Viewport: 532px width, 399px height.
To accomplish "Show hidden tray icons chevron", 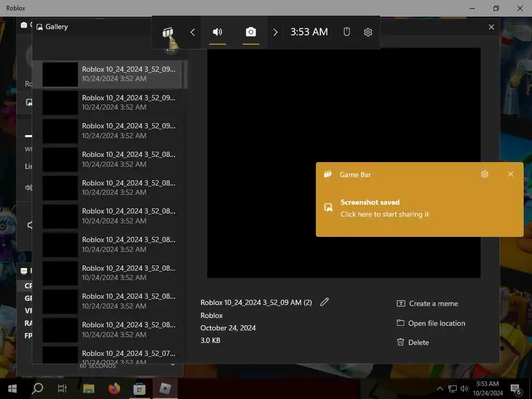I will (440, 389).
